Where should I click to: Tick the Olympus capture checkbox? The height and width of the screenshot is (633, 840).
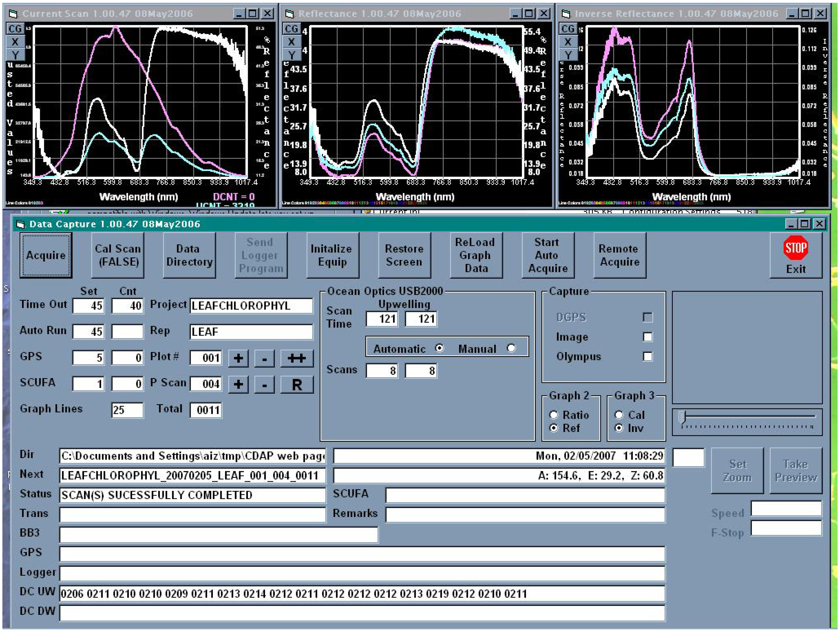pos(647,356)
